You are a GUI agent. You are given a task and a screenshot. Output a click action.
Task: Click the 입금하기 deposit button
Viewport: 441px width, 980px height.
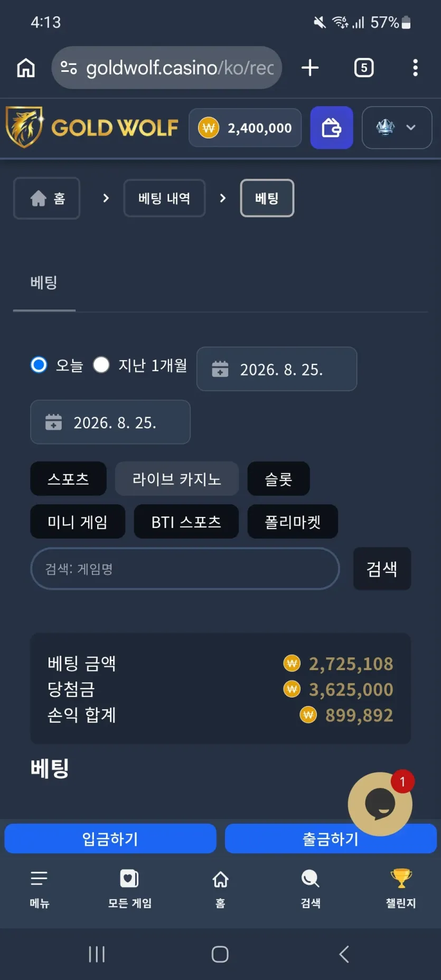coord(110,838)
